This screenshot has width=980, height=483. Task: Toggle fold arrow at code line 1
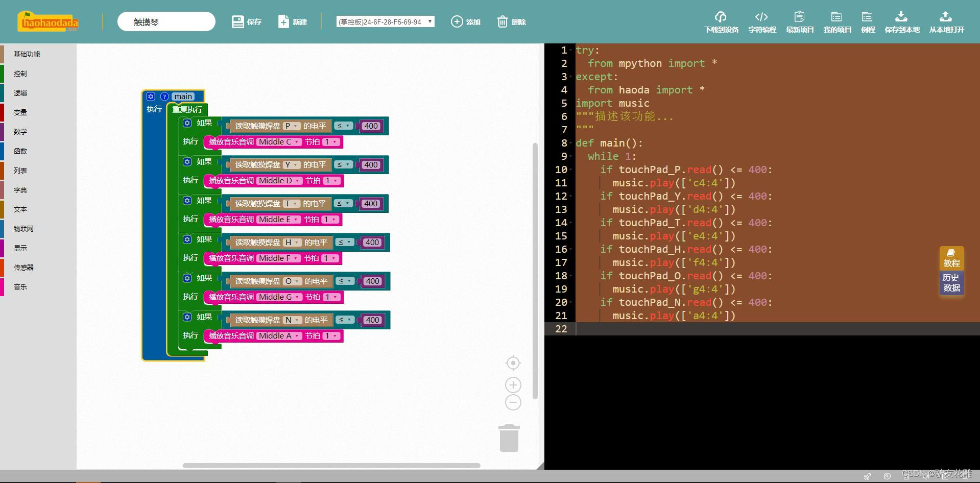[570, 51]
